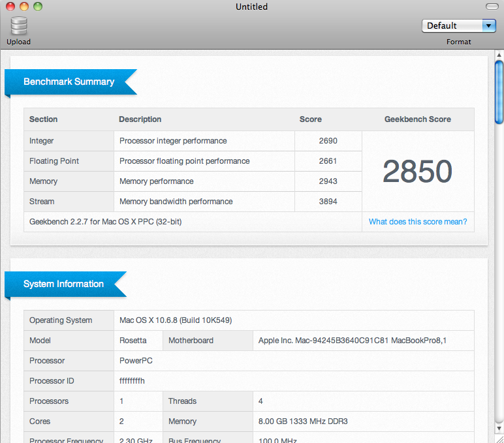The width and height of the screenshot is (504, 443).
Task: Select the Geekbench score 2850
Action: pyautogui.click(x=417, y=171)
